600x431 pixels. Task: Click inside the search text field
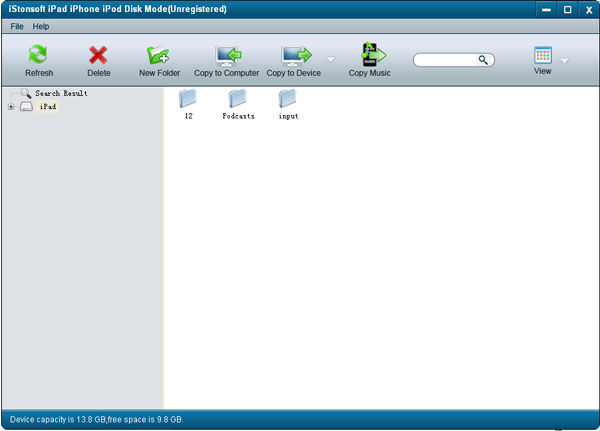pyautogui.click(x=446, y=60)
